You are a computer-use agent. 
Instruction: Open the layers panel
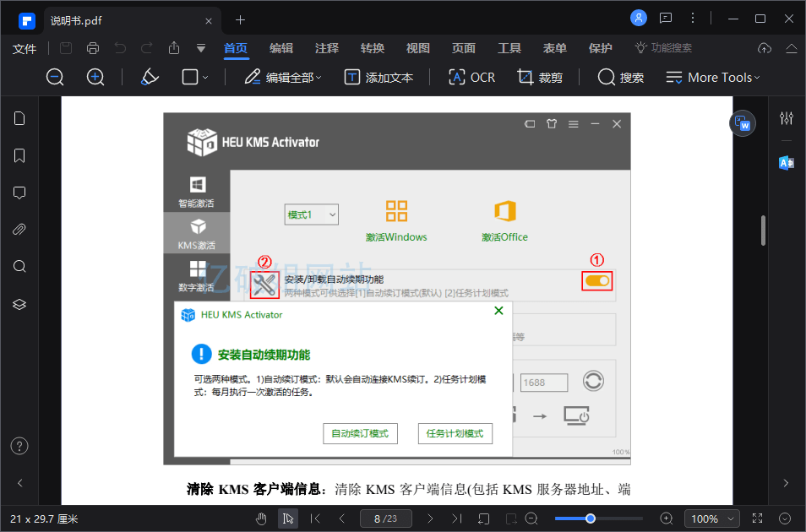coord(19,304)
